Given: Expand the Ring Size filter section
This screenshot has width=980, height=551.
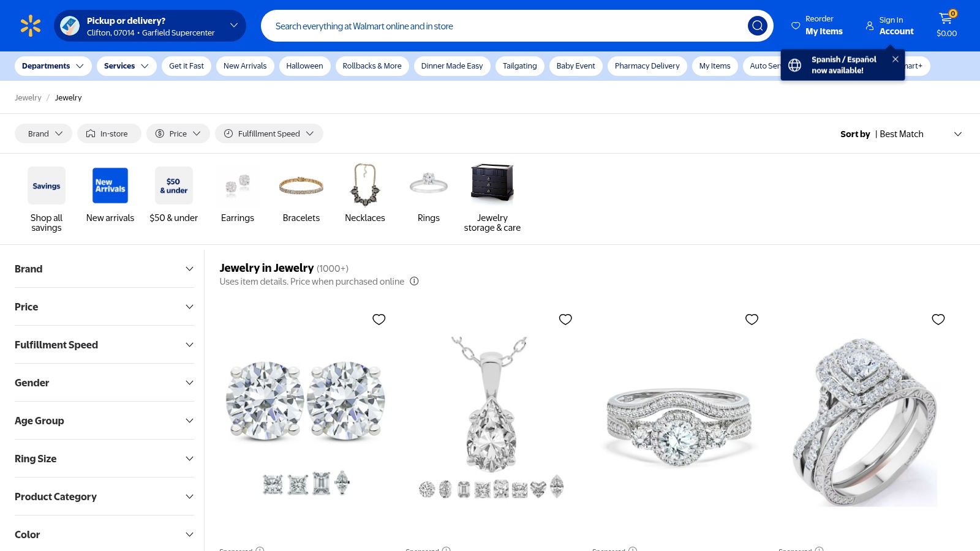Looking at the screenshot, I should 104,459.
